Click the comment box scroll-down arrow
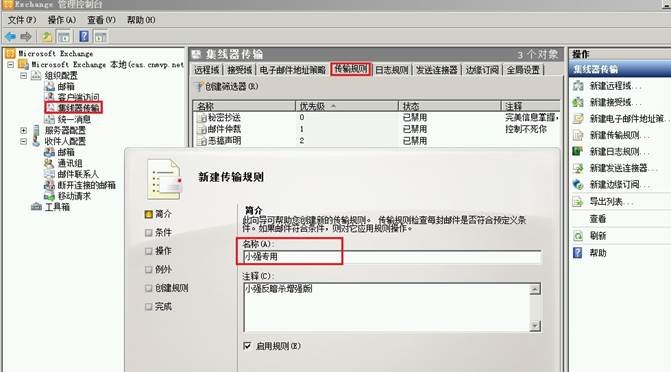The image size is (671, 372). click(535, 326)
